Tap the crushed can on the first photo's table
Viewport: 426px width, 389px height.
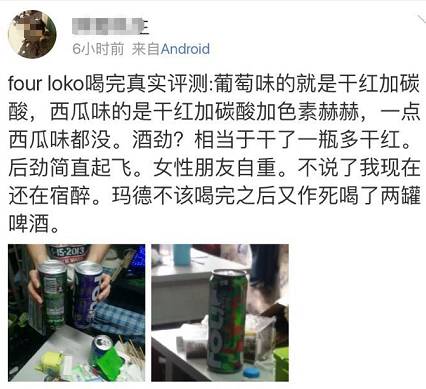click(103, 349)
